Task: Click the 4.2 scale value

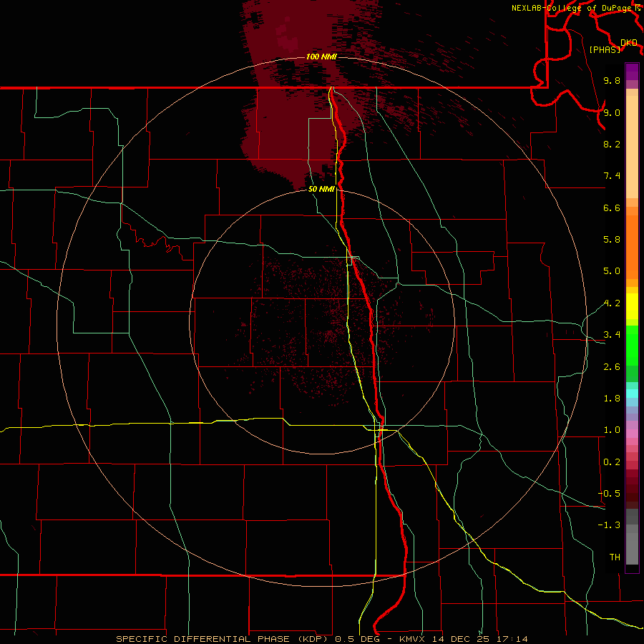Action: tap(612, 303)
